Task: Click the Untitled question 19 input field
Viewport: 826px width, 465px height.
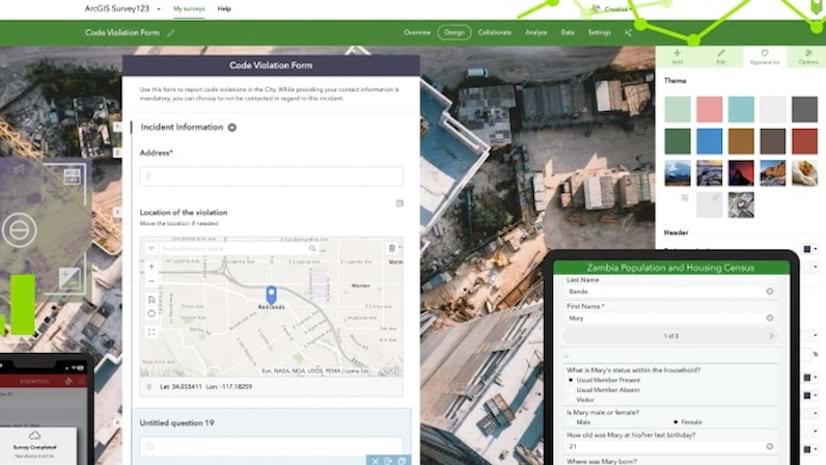Action: 271,446
